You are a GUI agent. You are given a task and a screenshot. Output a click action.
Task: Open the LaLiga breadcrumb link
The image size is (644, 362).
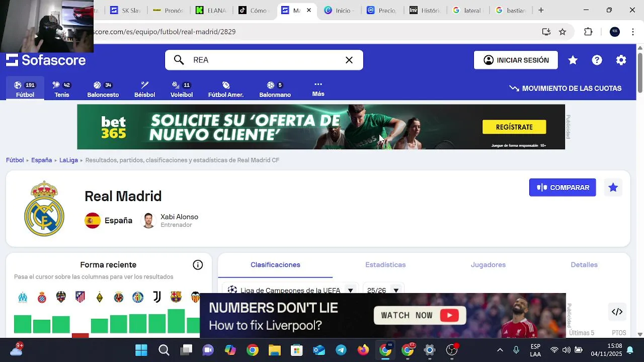tap(68, 160)
